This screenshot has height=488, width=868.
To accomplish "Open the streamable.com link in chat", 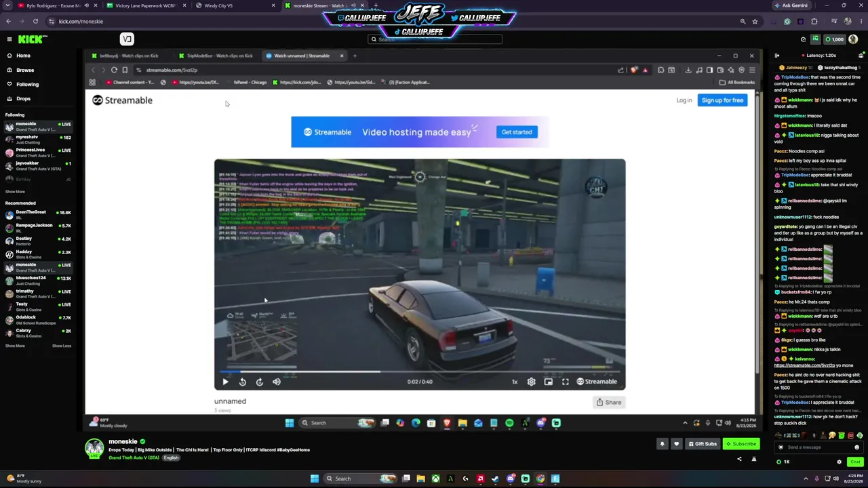I will click(x=804, y=365).
